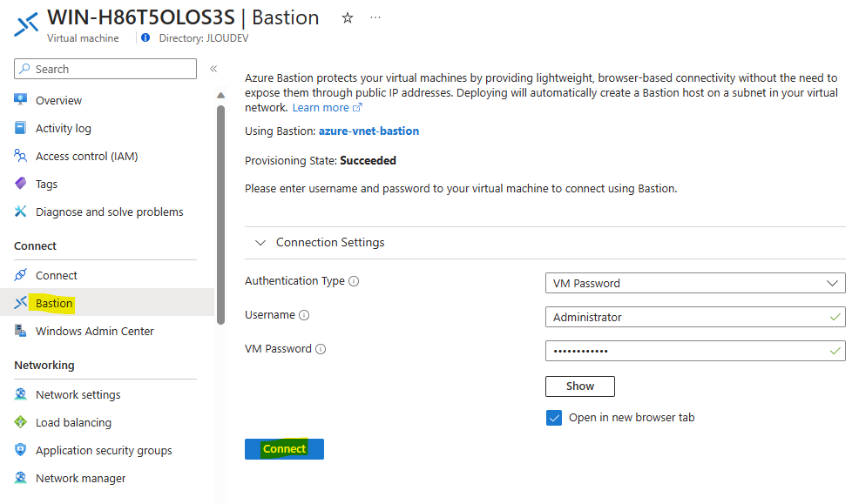Viewport: 852px width, 504px height.
Task: Click the Overview monitor icon
Action: pos(21,100)
